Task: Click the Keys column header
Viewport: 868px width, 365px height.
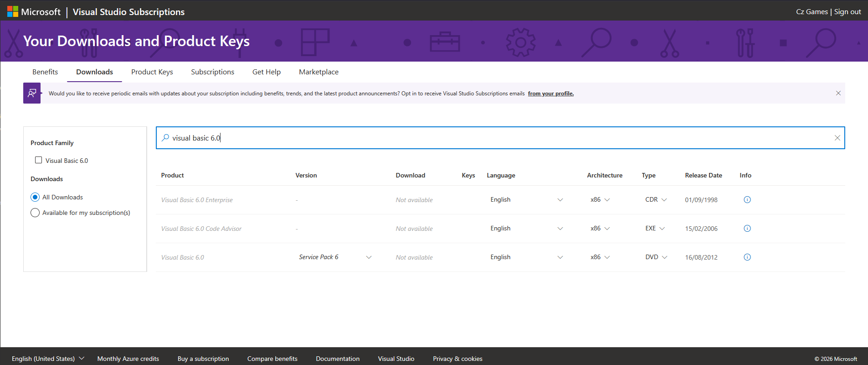Action: point(468,175)
